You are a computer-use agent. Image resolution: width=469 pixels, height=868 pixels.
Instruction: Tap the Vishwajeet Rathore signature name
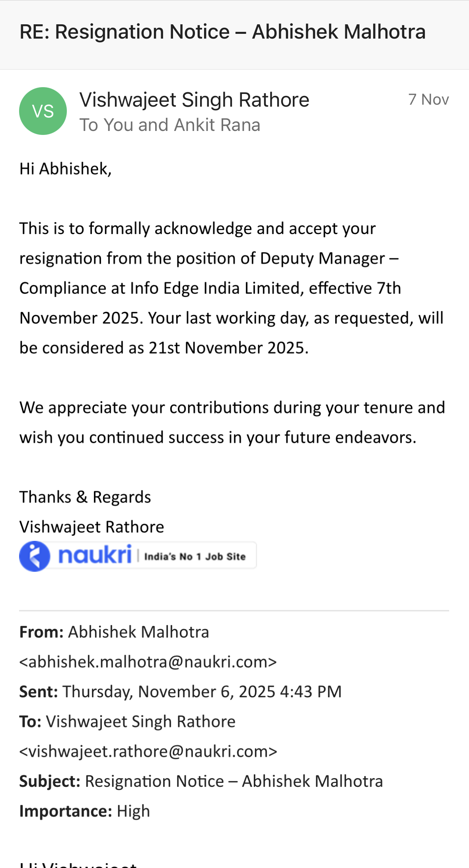pos(91,527)
